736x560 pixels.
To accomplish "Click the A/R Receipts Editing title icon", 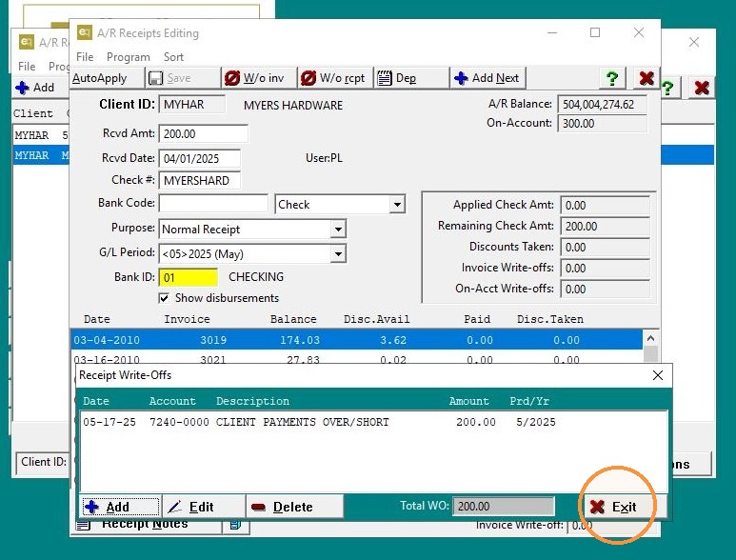I will [85, 32].
